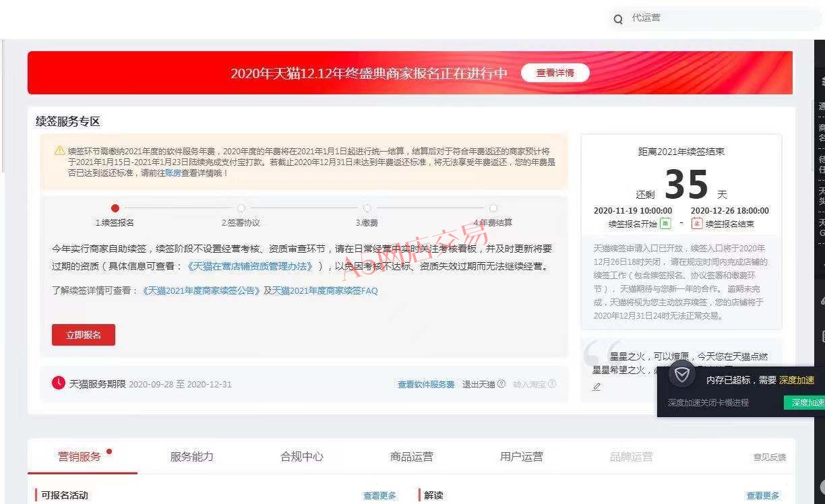Click the 解读 section heading
This screenshot has width=825, height=504.
click(434, 496)
